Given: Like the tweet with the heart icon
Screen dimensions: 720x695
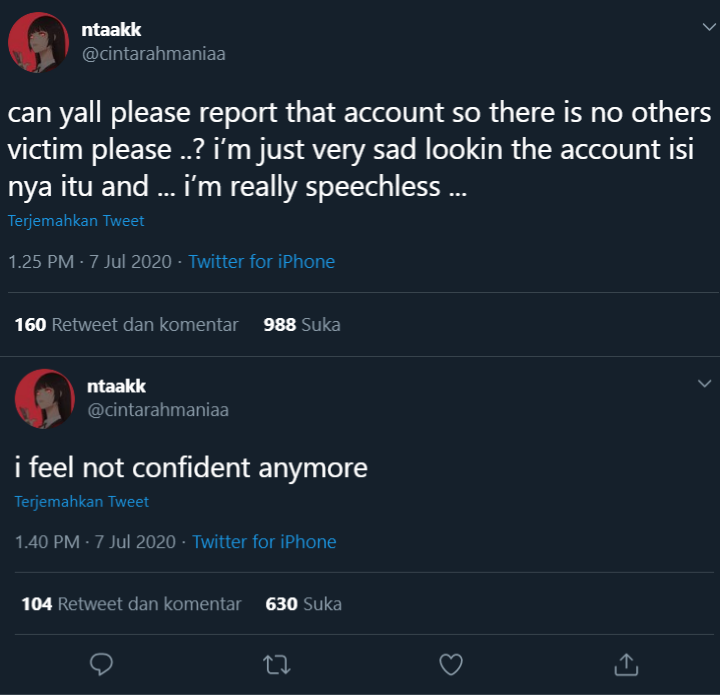Looking at the screenshot, I should (x=451, y=663).
